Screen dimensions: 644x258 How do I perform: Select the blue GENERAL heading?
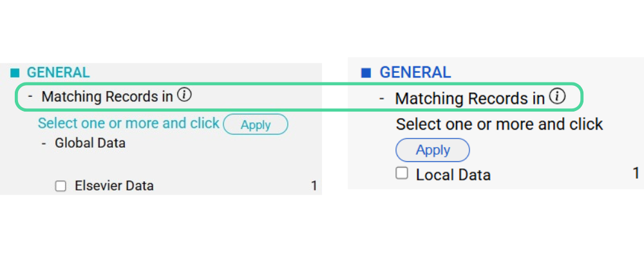point(415,73)
